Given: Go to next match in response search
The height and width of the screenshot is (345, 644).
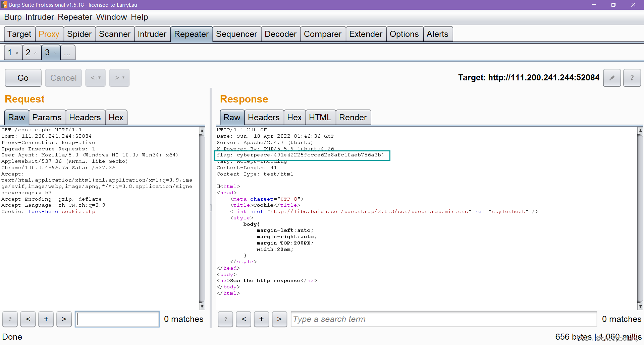Looking at the screenshot, I should pyautogui.click(x=279, y=319).
